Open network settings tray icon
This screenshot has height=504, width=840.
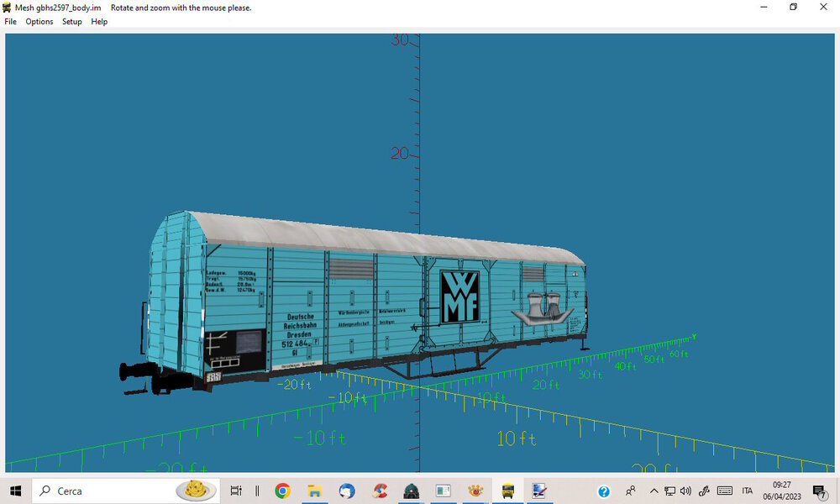tap(669, 491)
